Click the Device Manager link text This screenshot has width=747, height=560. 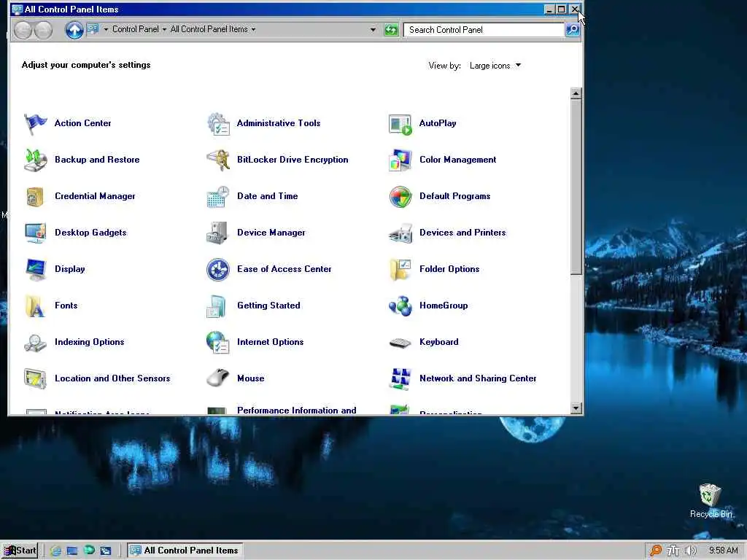click(x=271, y=233)
